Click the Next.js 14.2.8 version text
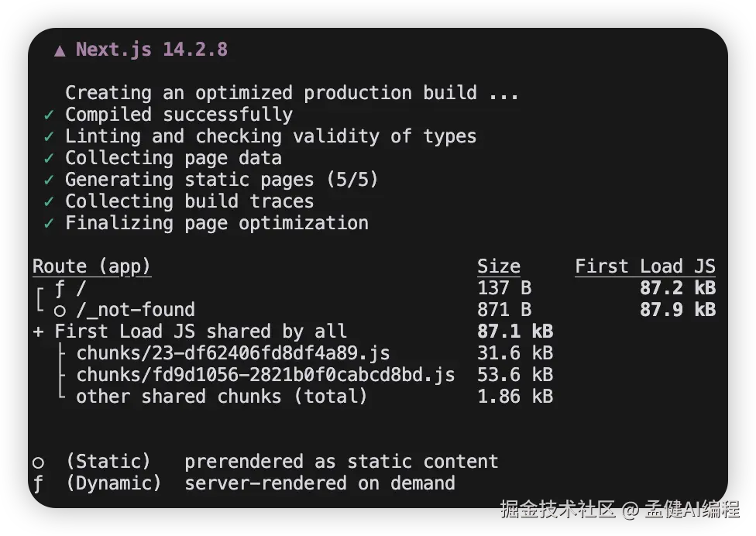The image size is (756, 536). click(x=152, y=50)
